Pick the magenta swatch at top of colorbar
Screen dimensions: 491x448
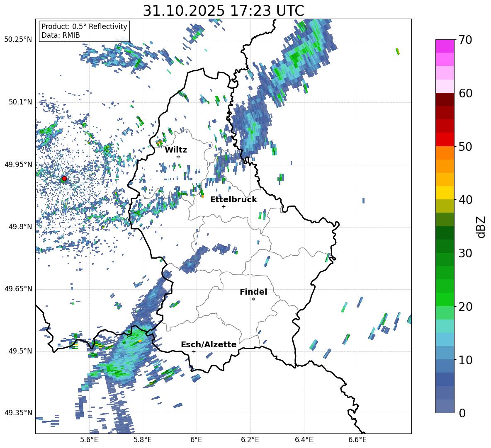pos(445,46)
